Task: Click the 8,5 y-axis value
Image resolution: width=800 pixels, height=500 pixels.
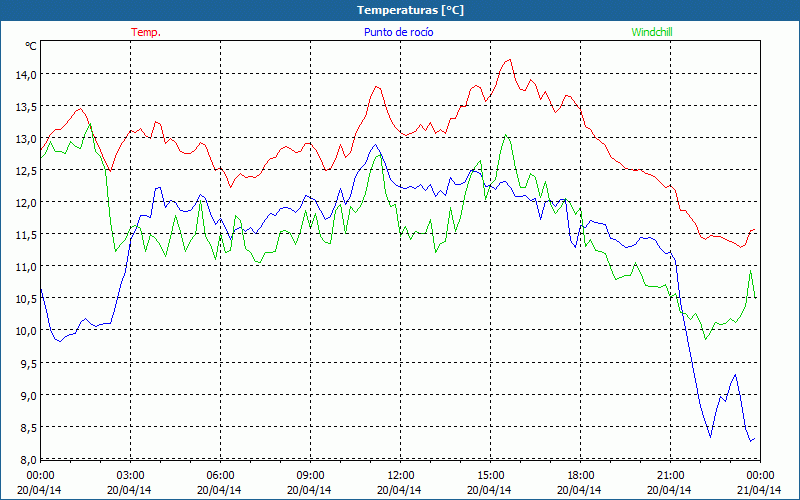Action: [x=28, y=427]
